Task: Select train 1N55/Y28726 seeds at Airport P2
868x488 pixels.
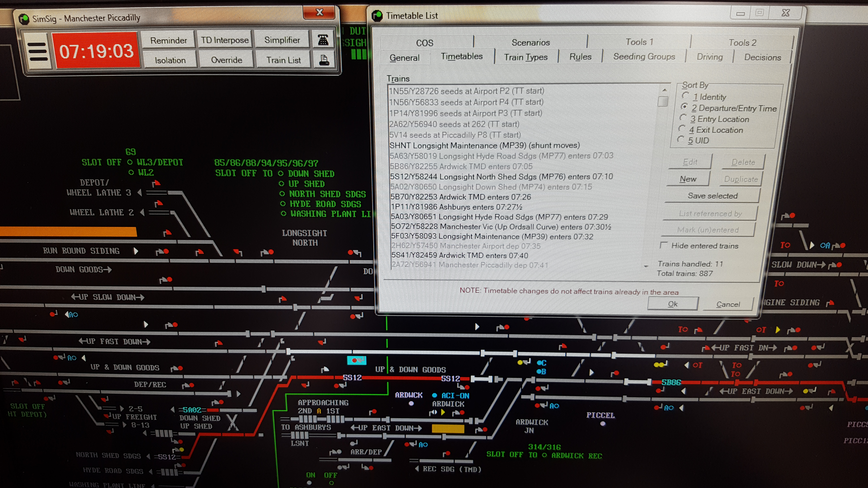Action: [467, 91]
